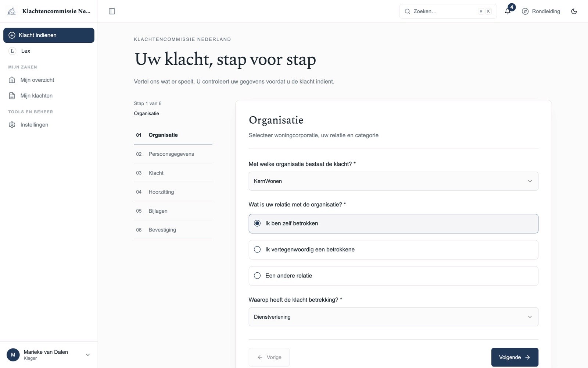Click the Klachtencommissie Ne... sidebar title

[x=56, y=11]
